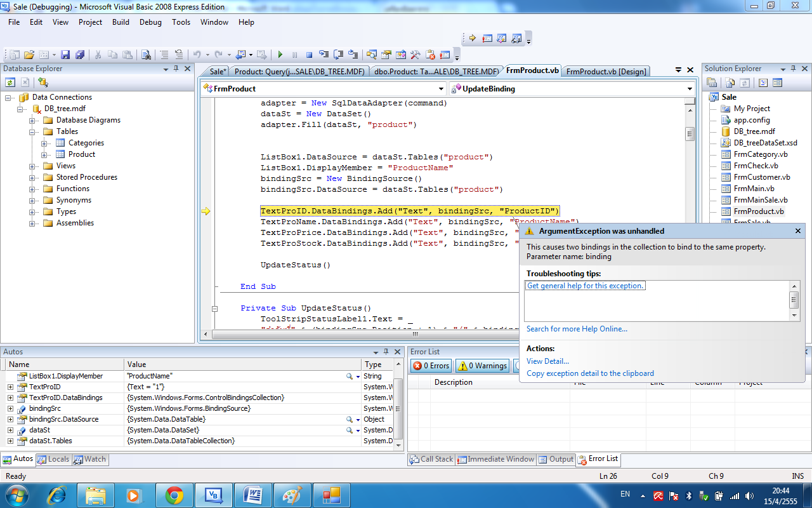Switch to the Output tab
The height and width of the screenshot is (508, 812).
556,459
